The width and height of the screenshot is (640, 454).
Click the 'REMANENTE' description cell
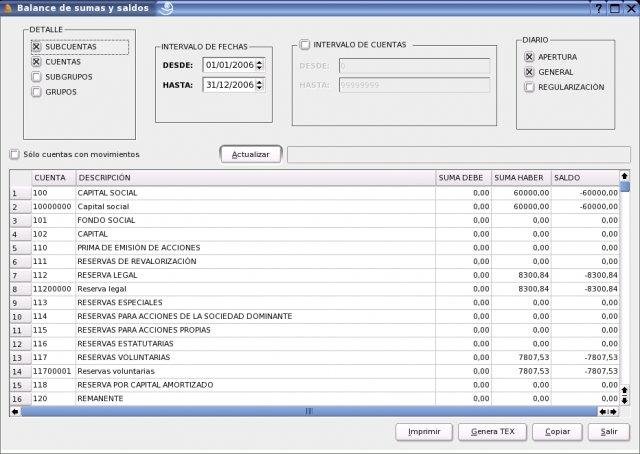point(256,398)
